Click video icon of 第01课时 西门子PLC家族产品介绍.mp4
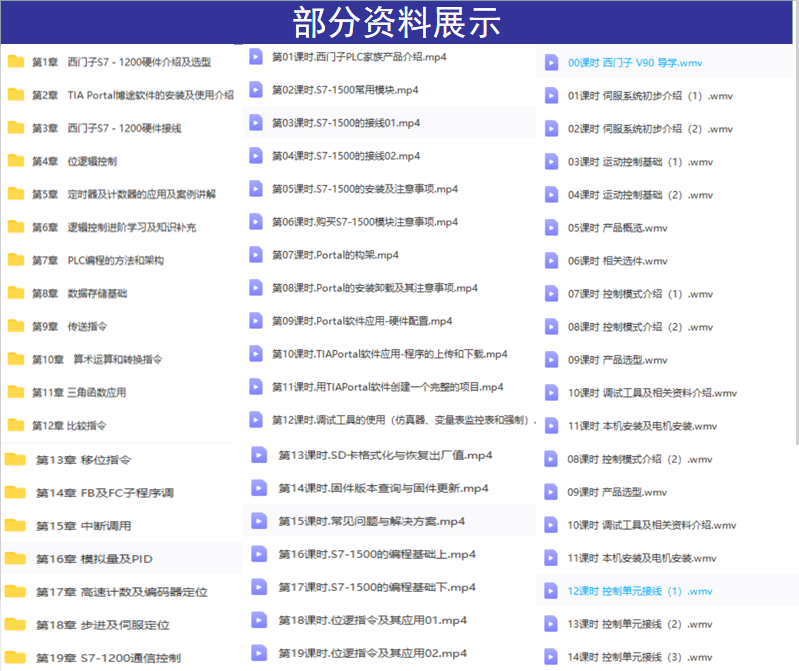Viewport: 799px width, 671px height. (x=256, y=57)
